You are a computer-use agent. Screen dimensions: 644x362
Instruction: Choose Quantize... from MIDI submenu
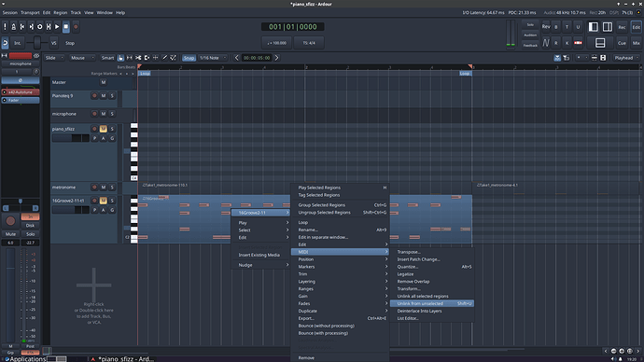432,267
